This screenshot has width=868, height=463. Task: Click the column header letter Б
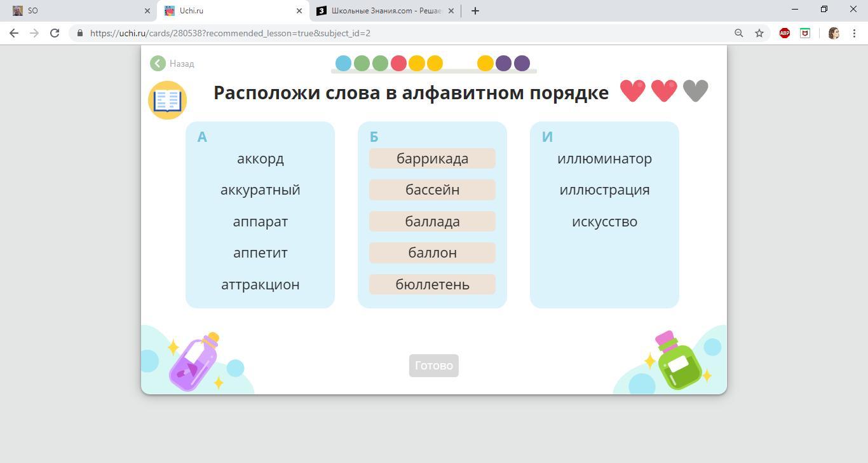point(374,137)
